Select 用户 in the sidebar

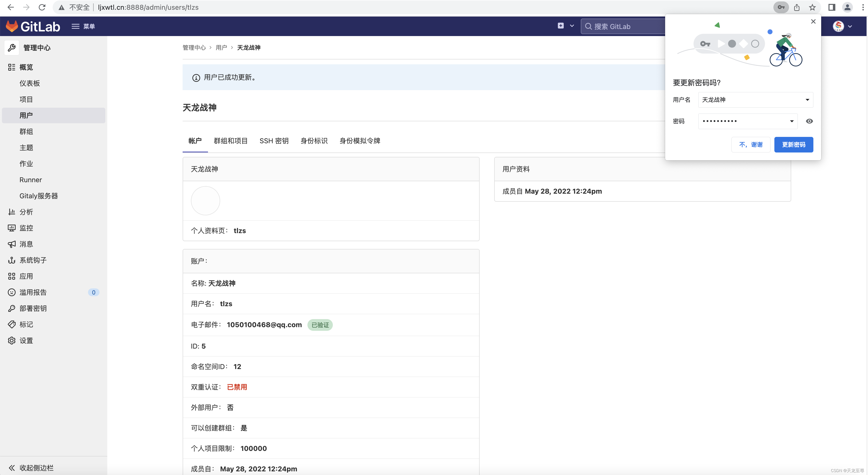pyautogui.click(x=54, y=115)
